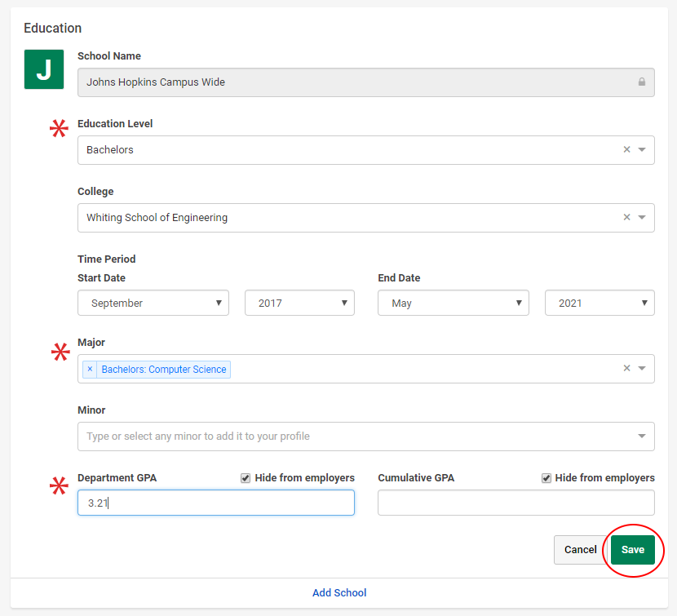Click the green J school logo
This screenshot has width=677, height=616.
pos(43,69)
